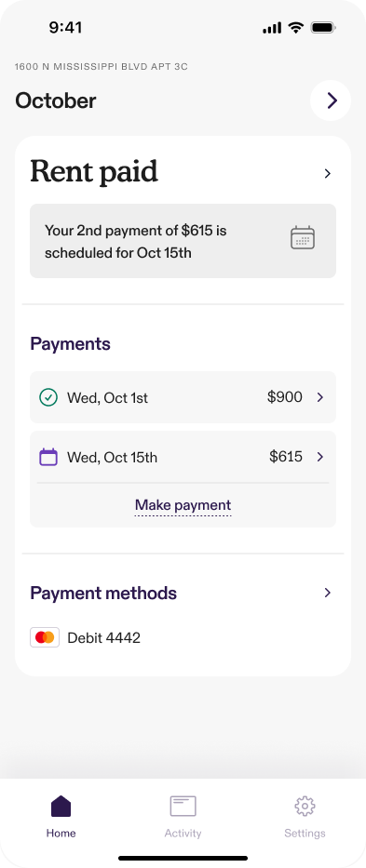
Task: Open Settings gear icon
Action: [305, 806]
